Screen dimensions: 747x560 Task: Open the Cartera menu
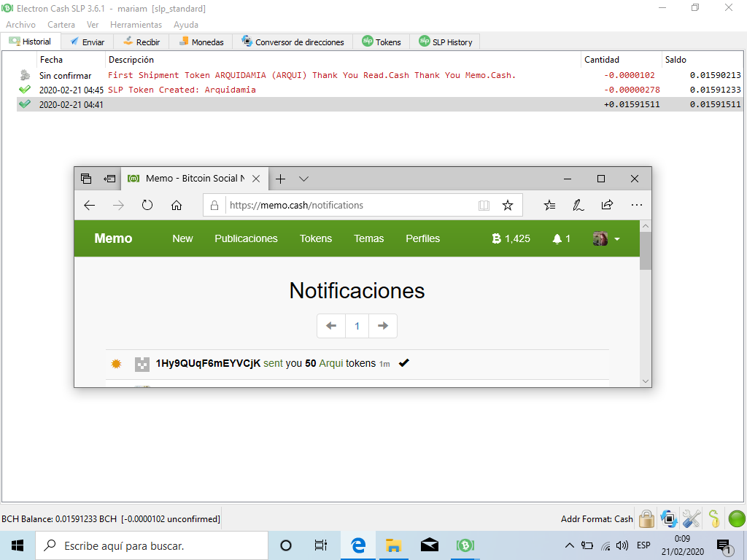coord(61,25)
